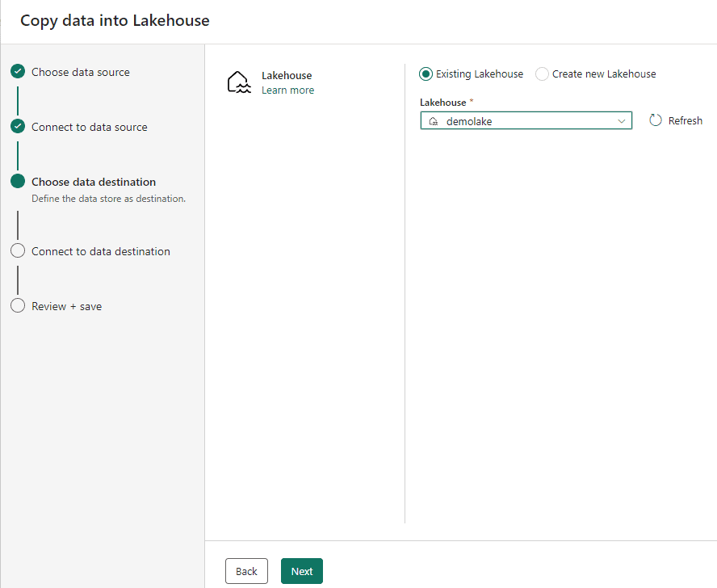Click the empty circle beside Review + save

18,306
